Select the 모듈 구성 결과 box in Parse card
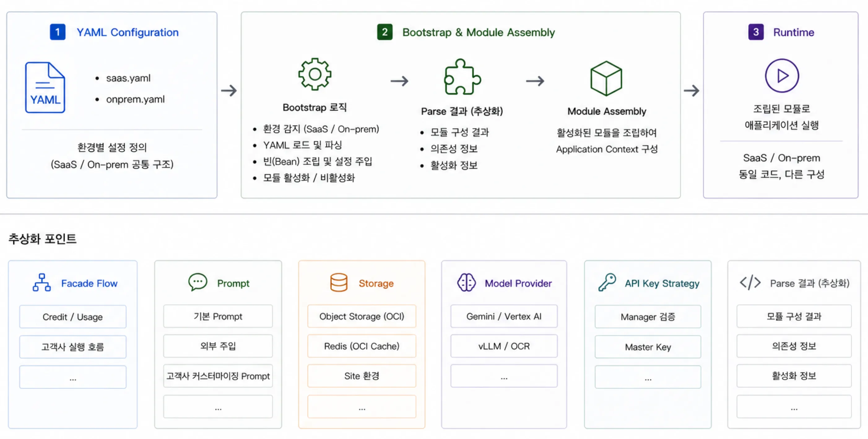 794,316
